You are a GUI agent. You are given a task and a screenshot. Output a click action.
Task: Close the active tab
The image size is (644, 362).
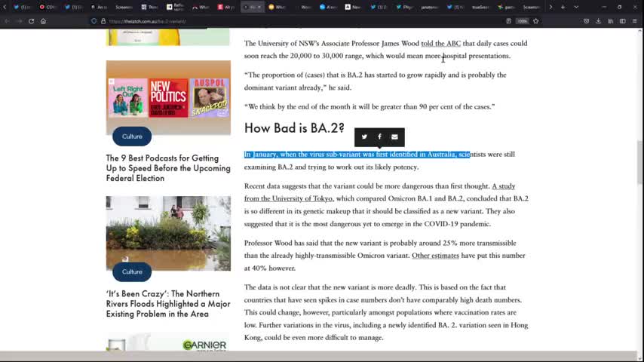[259, 7]
